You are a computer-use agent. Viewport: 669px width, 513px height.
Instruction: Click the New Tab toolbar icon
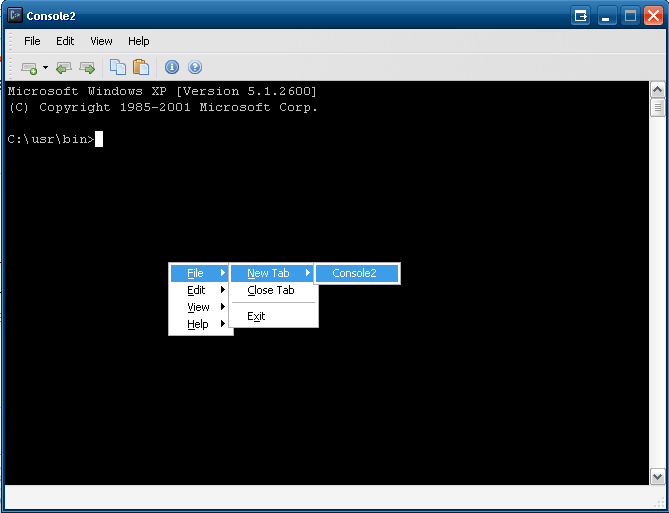[x=29, y=67]
